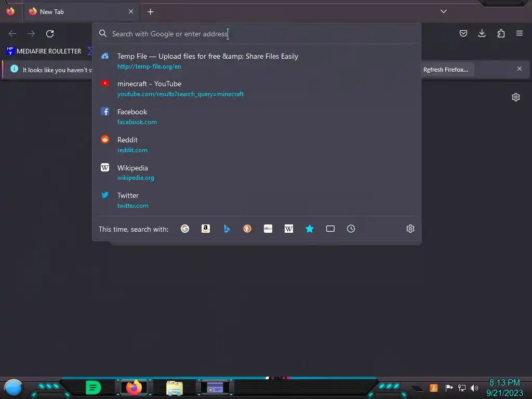Click the info icon in notification bar

coord(14,69)
